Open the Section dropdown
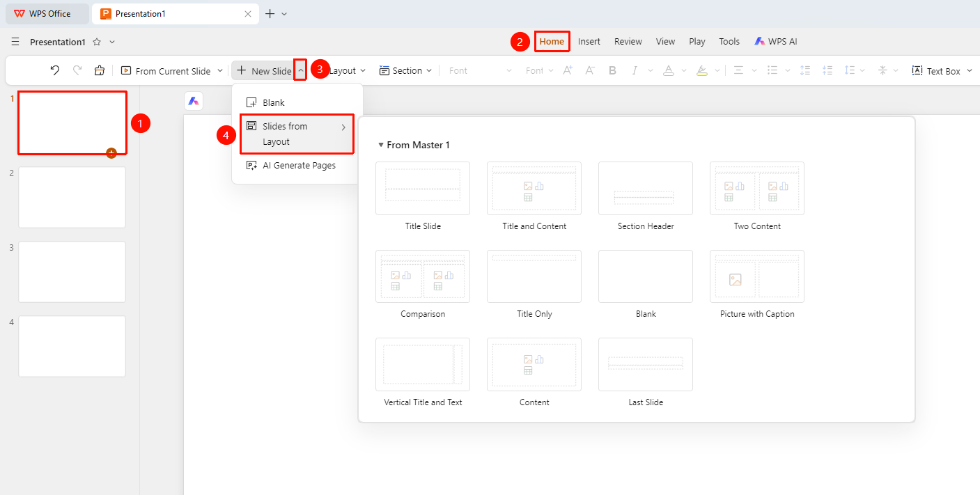 point(405,70)
